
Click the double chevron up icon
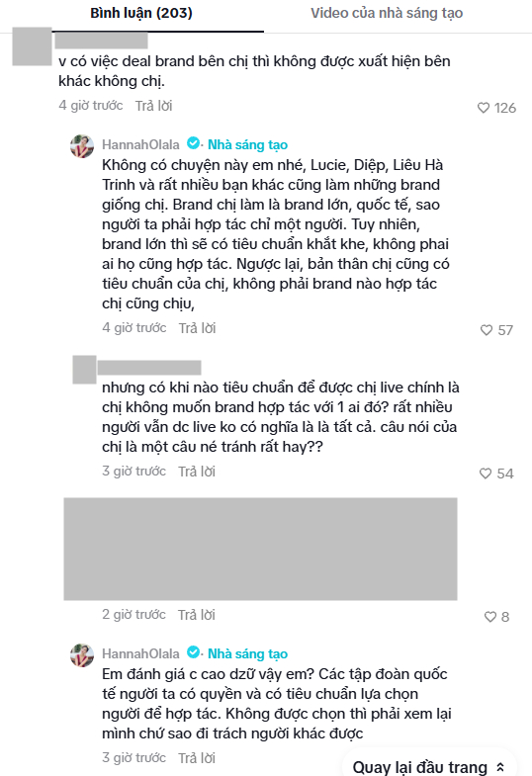click(x=500, y=767)
